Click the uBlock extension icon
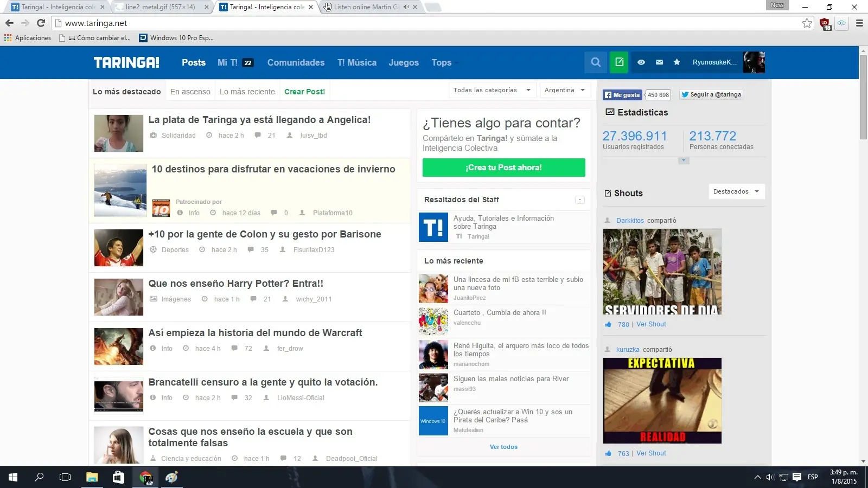Viewport: 868px width, 488px height. pos(825,24)
